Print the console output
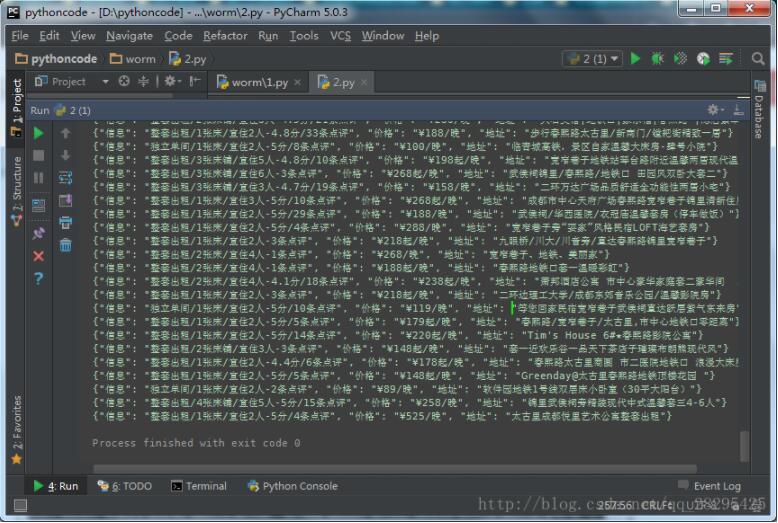Image resolution: width=778 pixels, height=523 pixels. point(65,223)
